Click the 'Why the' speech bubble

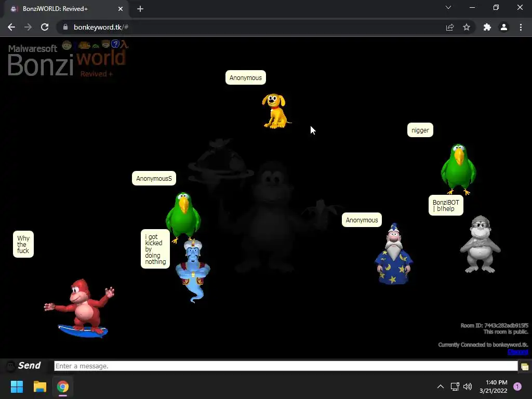pos(23,244)
